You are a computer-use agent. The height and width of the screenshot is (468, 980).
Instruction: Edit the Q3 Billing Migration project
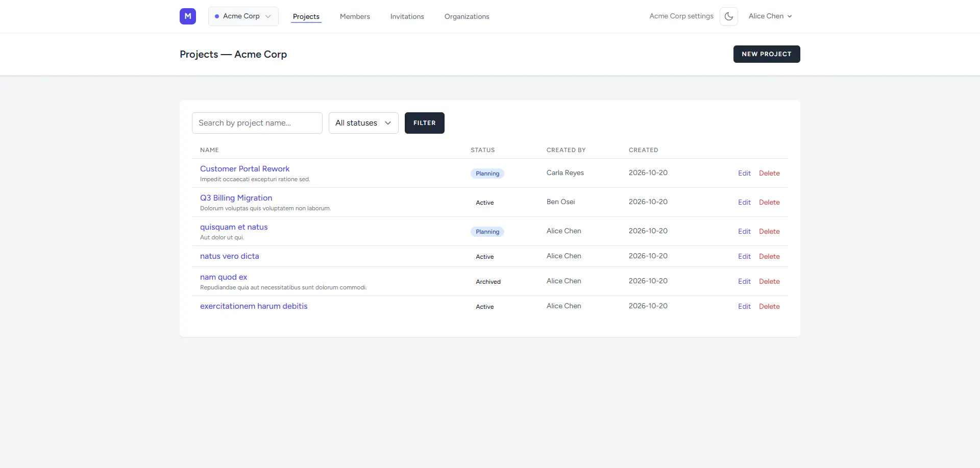click(744, 202)
